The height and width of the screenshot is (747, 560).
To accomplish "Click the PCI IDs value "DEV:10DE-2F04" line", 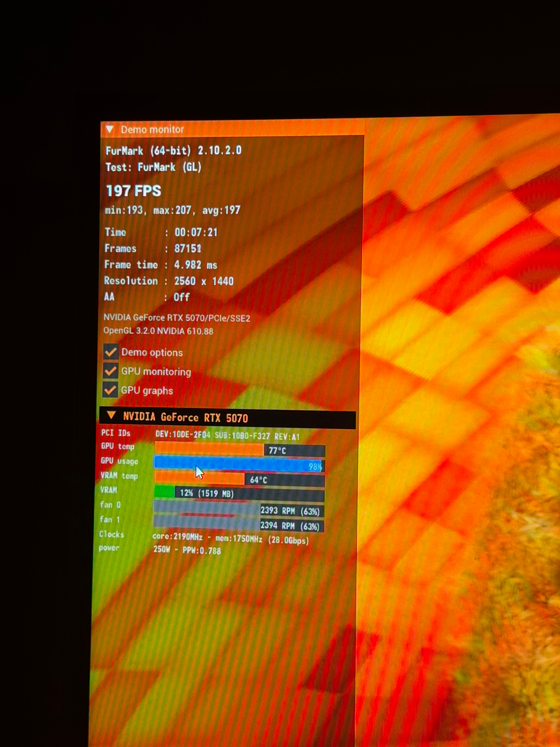I will point(227,435).
